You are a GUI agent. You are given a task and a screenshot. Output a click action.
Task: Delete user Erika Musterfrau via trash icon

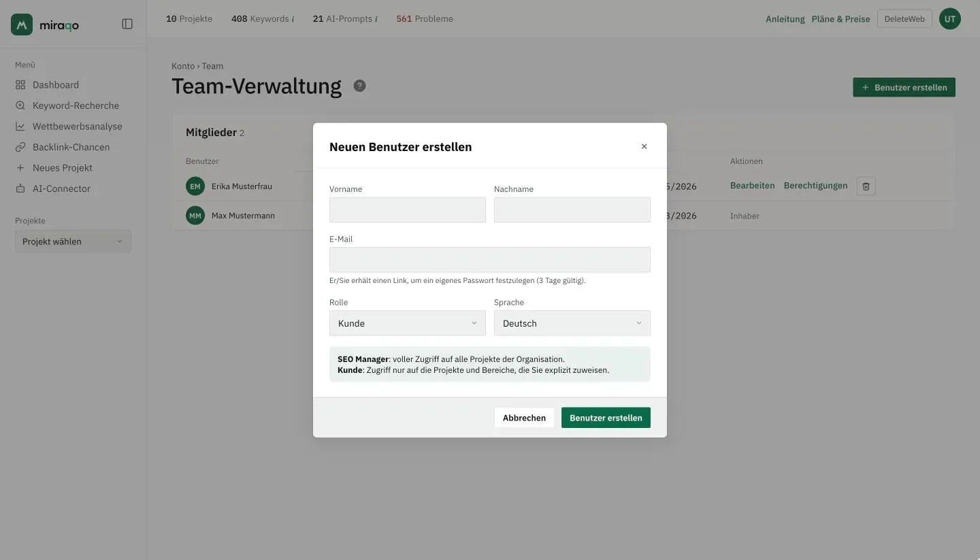coord(866,186)
